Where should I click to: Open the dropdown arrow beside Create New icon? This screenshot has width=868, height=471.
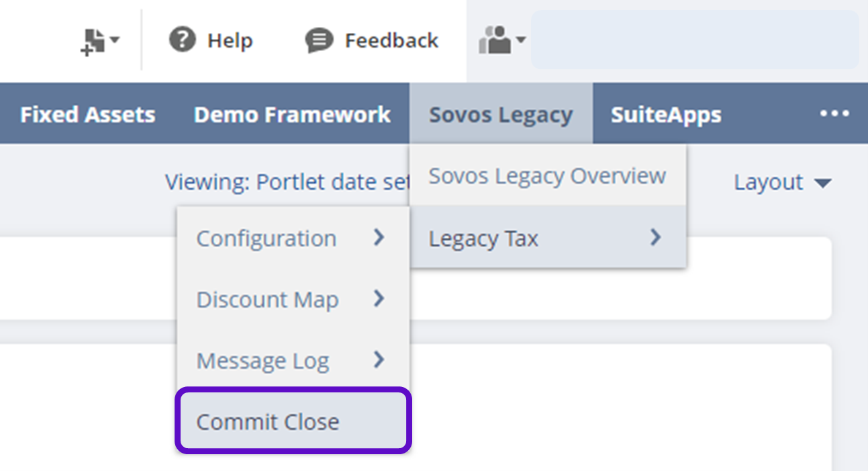tap(115, 40)
